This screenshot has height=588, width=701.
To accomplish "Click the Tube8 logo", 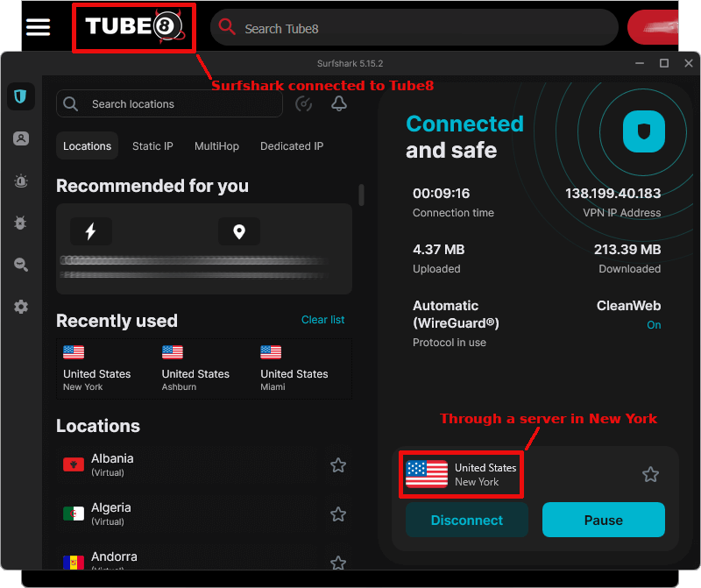I will [x=134, y=27].
